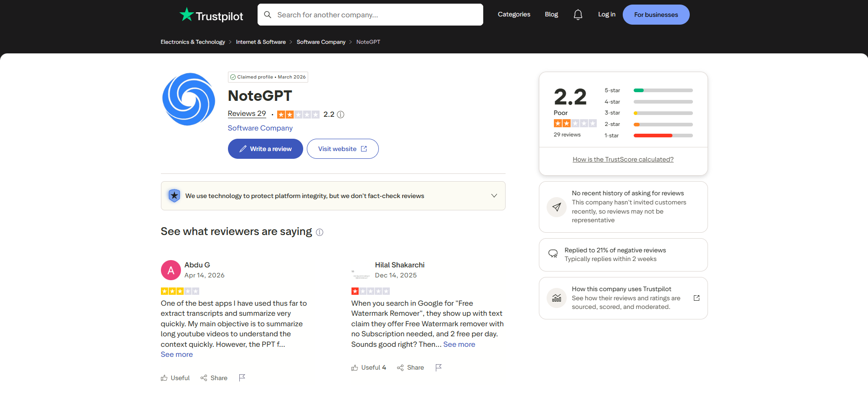The image size is (868, 397).
Task: Click the For businesses button
Action: pos(656,15)
